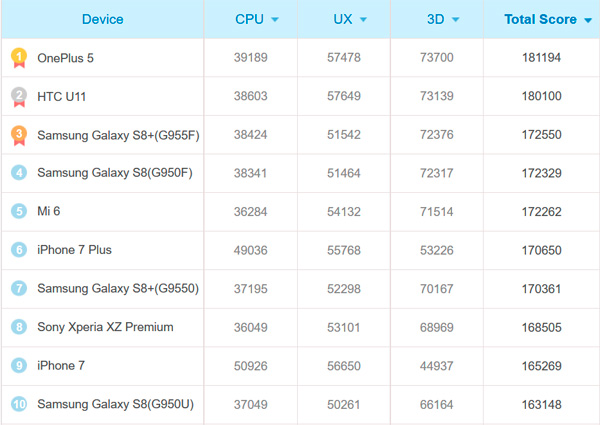Image resolution: width=600 pixels, height=425 pixels.
Task: Sort by Total Score arrow
Action: 585,20
